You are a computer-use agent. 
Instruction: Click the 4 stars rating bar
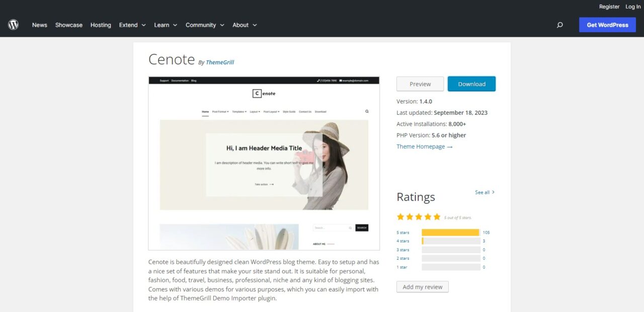click(x=451, y=241)
